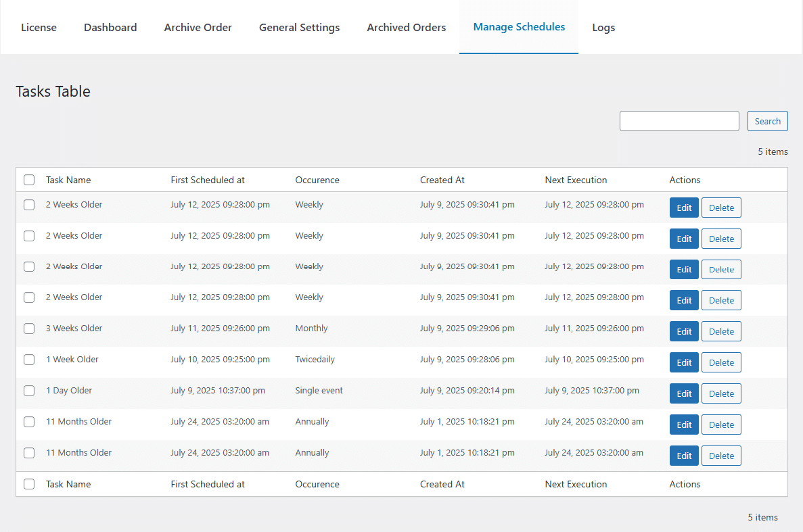
Task: Click the Task Name column header at top
Action: (x=68, y=180)
